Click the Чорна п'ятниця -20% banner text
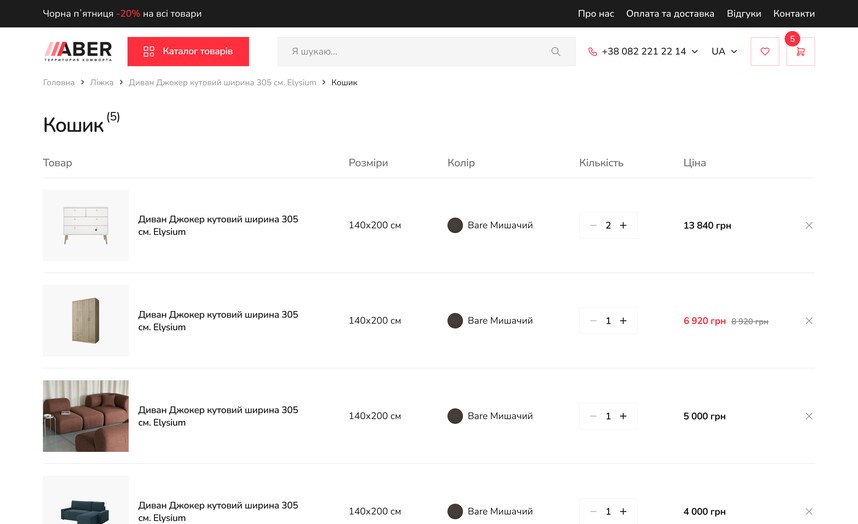The width and height of the screenshot is (858, 524). point(122,14)
